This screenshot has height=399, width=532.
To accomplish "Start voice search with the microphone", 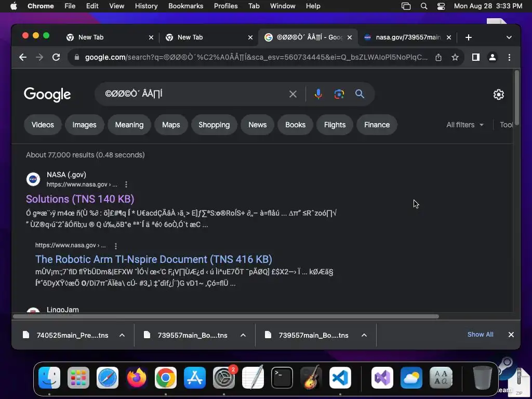I will [318, 94].
